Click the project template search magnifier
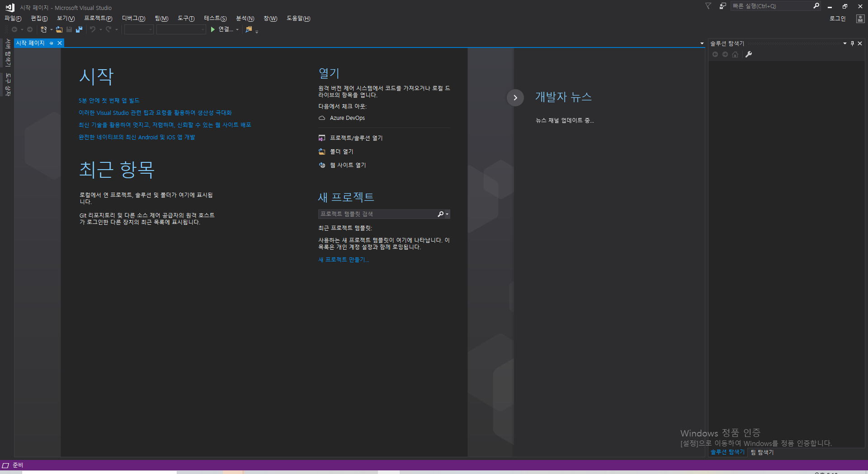 pos(440,214)
